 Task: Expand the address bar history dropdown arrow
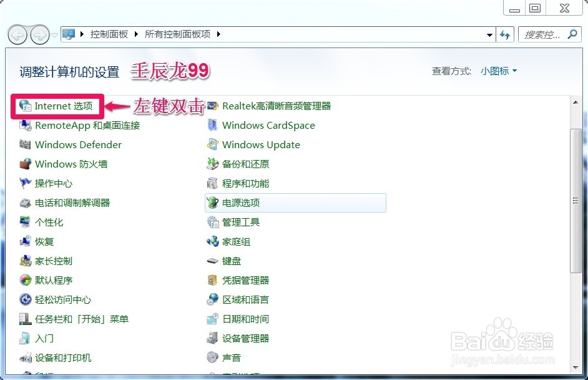click(489, 35)
